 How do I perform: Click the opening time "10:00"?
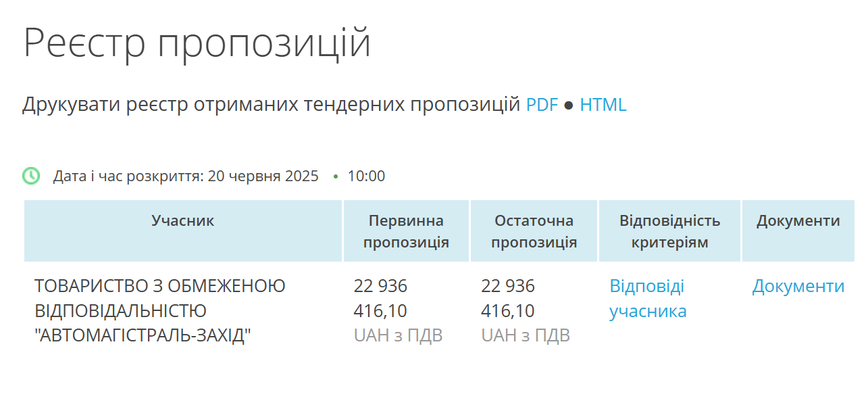click(x=366, y=176)
